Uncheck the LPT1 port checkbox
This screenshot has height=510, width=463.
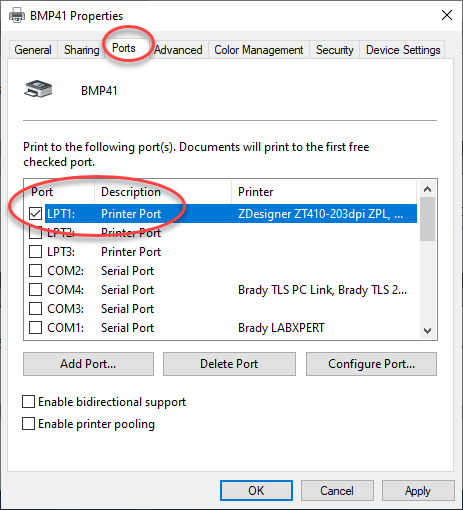(x=35, y=214)
